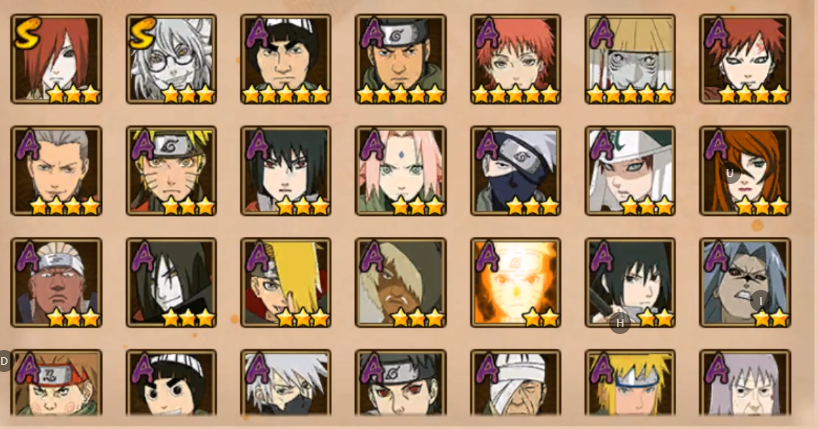Select the gray-haired stern man with four stars
Viewport: 818px width, 429px height.
[56, 171]
